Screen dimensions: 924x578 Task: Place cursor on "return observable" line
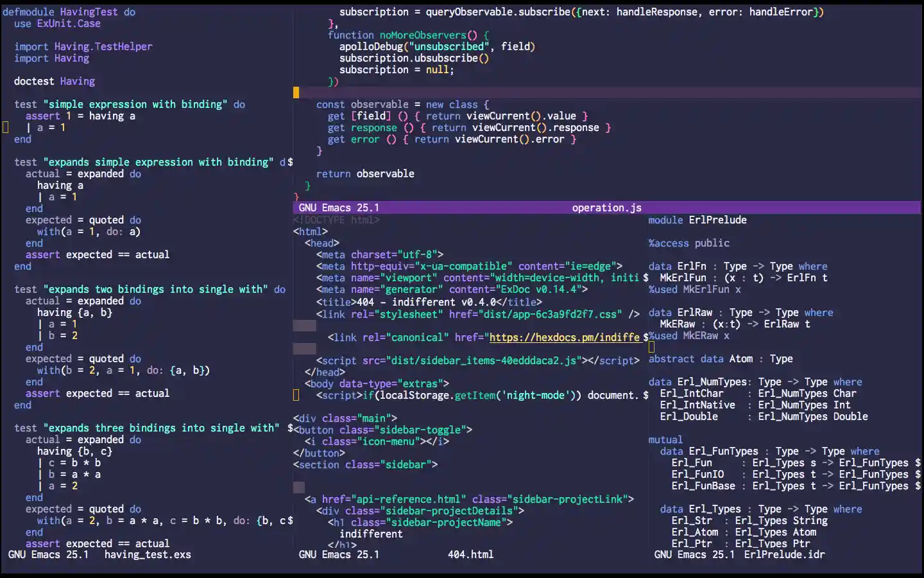[365, 173]
